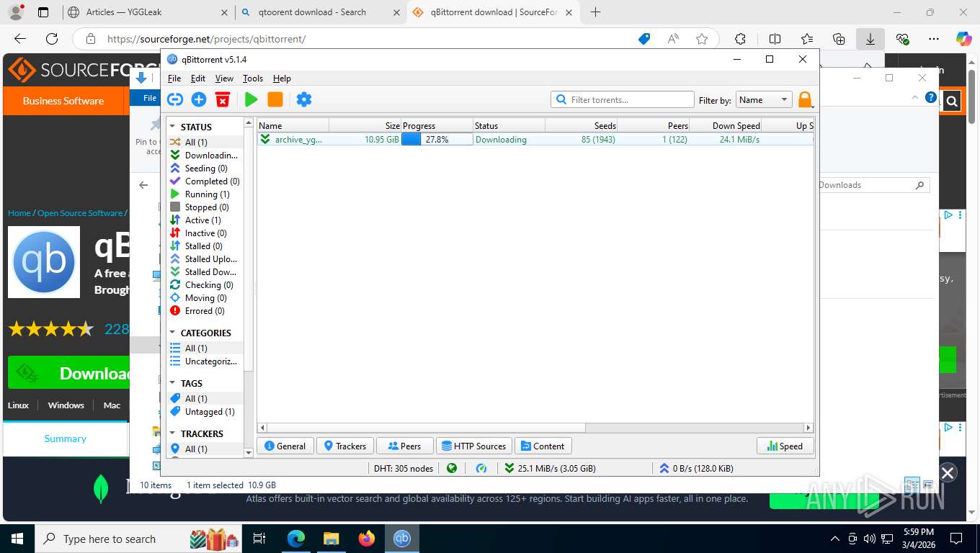
Task: Select the Stalled Uploading status filter
Action: pos(205,259)
